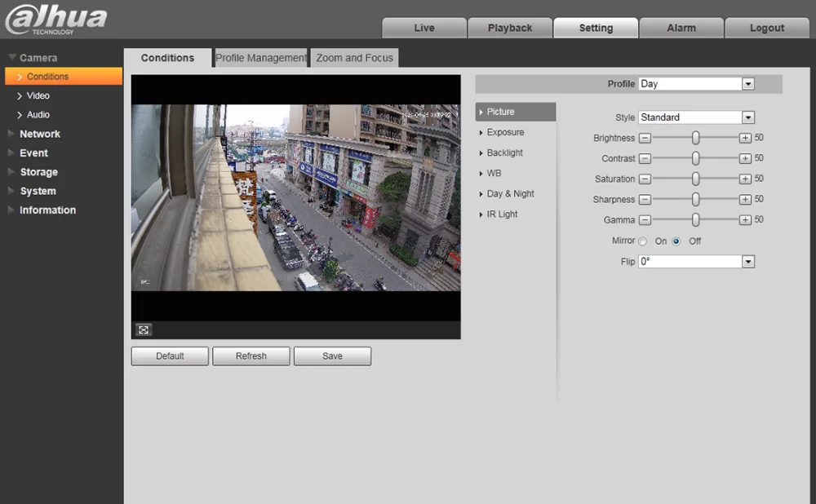Click the Dahua Technology logo
This screenshot has width=816, height=504.
[x=55, y=20]
